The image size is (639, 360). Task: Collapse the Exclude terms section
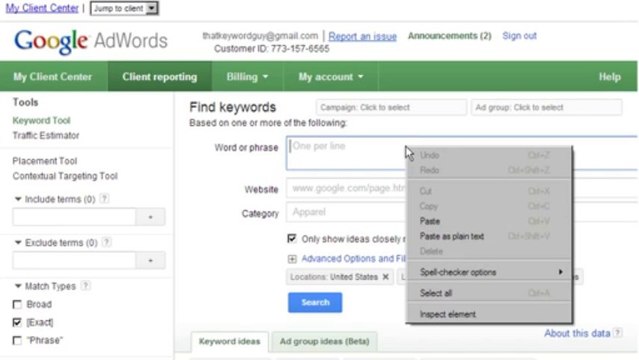tap(18, 243)
